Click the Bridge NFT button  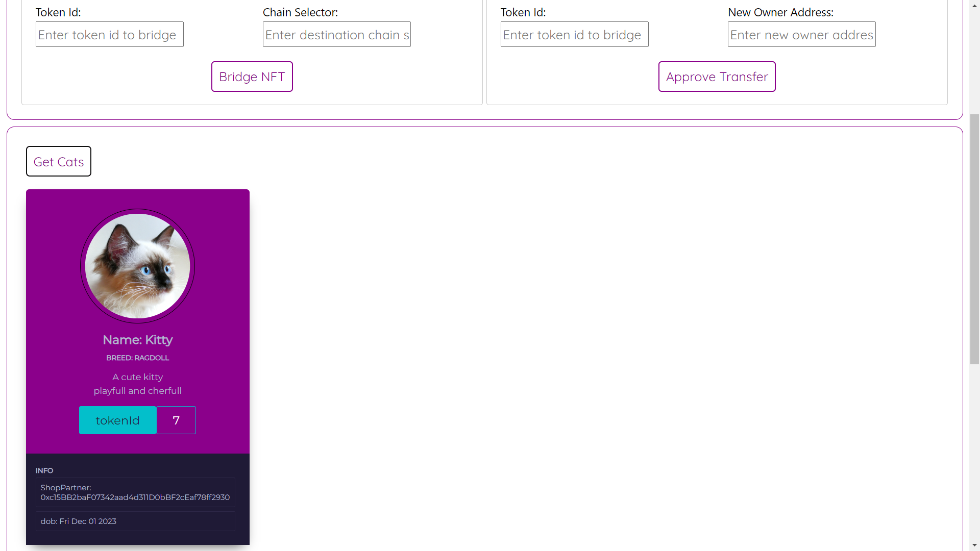[x=252, y=77]
